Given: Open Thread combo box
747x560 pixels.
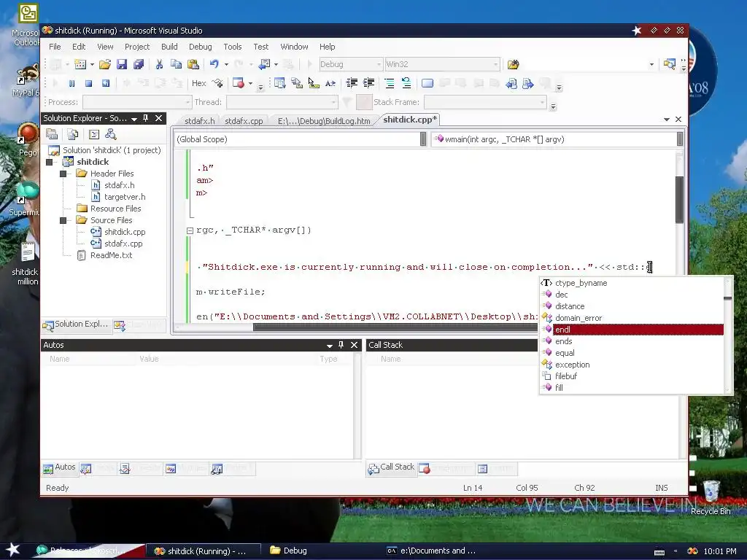Looking at the screenshot, I should 282,102.
